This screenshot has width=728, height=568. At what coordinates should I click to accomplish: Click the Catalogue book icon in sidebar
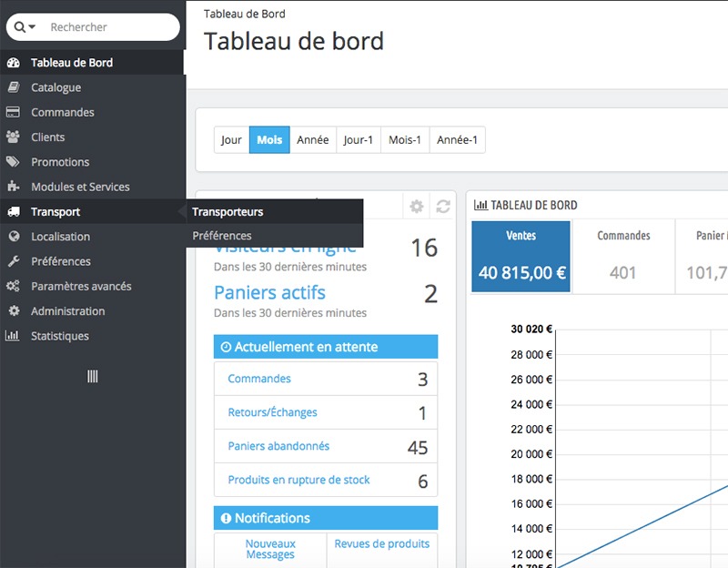click(13, 87)
